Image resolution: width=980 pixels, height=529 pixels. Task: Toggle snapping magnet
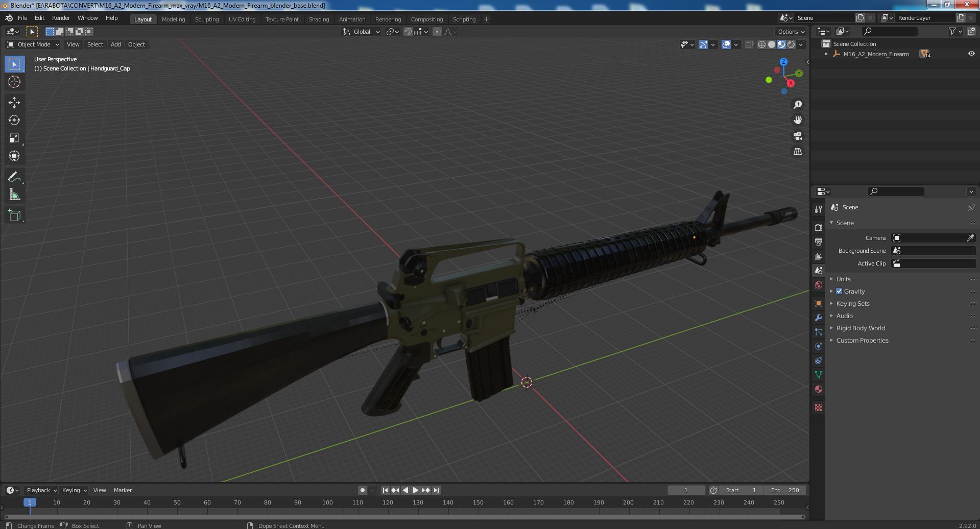pos(408,32)
